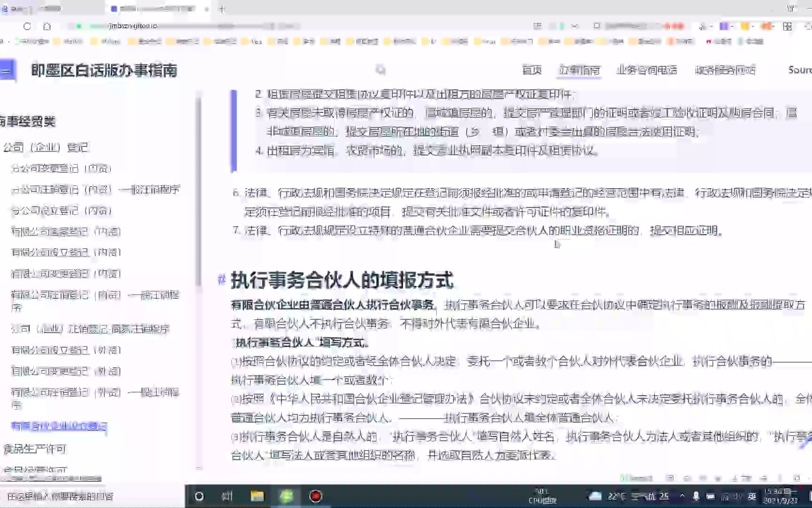Click the 即墨区白话版办事指南 site title

[x=104, y=71]
